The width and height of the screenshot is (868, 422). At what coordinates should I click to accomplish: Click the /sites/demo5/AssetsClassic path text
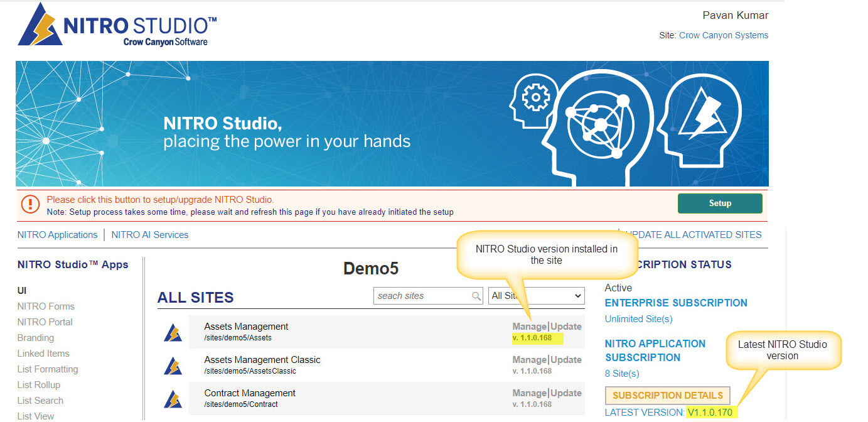click(250, 371)
